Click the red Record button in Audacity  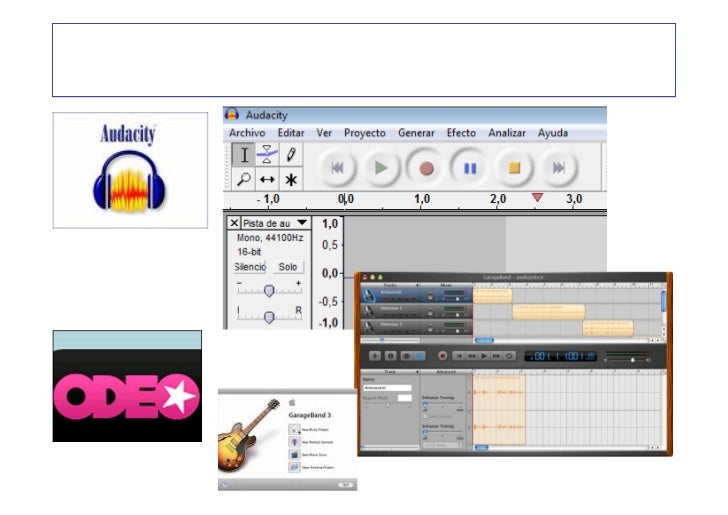pos(426,168)
